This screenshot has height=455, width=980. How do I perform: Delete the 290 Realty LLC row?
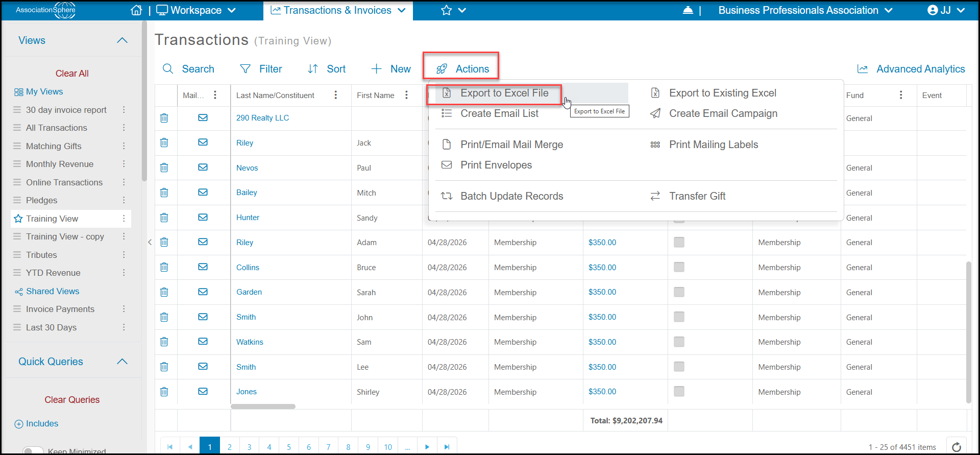coord(164,118)
